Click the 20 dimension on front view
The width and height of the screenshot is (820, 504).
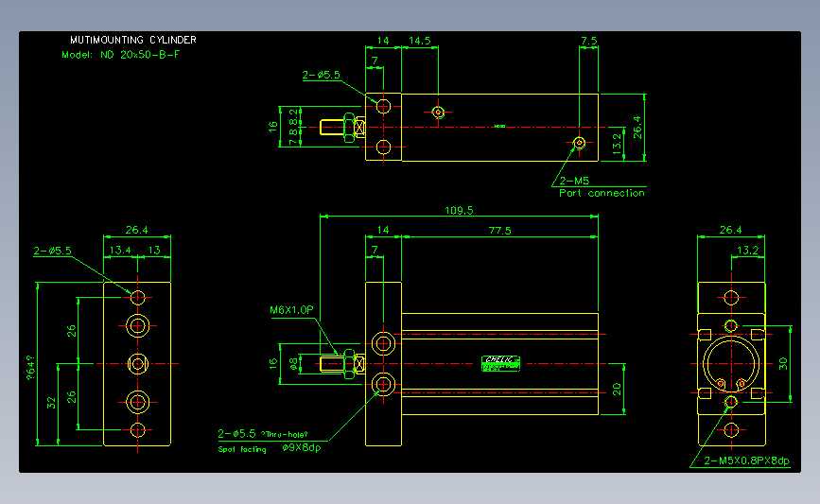click(x=617, y=389)
